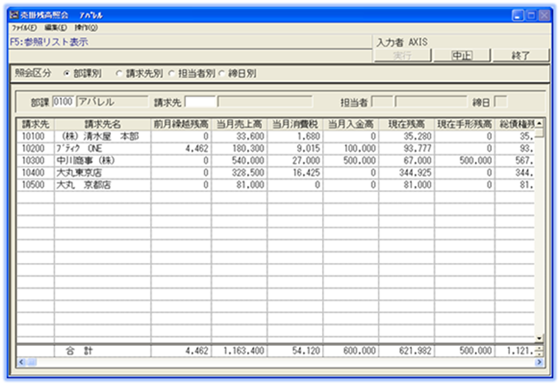This screenshot has height=385, width=560.
Task: Open the ファイル menu
Action: (24, 28)
